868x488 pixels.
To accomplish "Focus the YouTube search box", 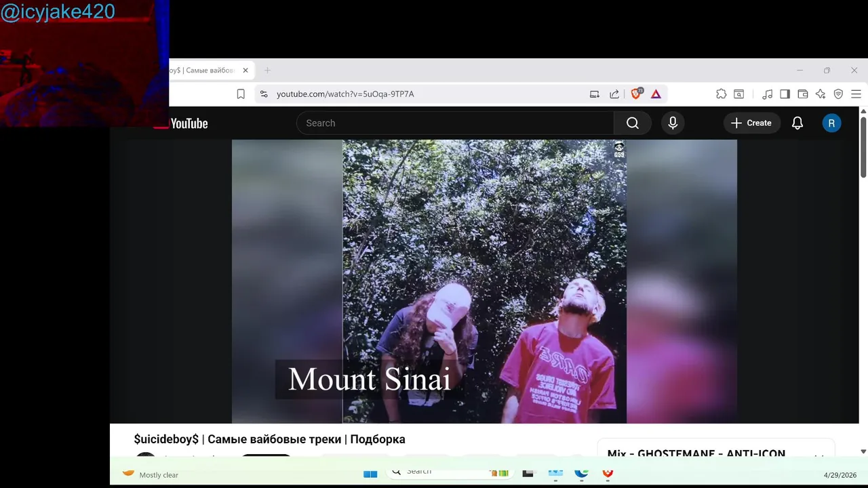I will (x=455, y=123).
